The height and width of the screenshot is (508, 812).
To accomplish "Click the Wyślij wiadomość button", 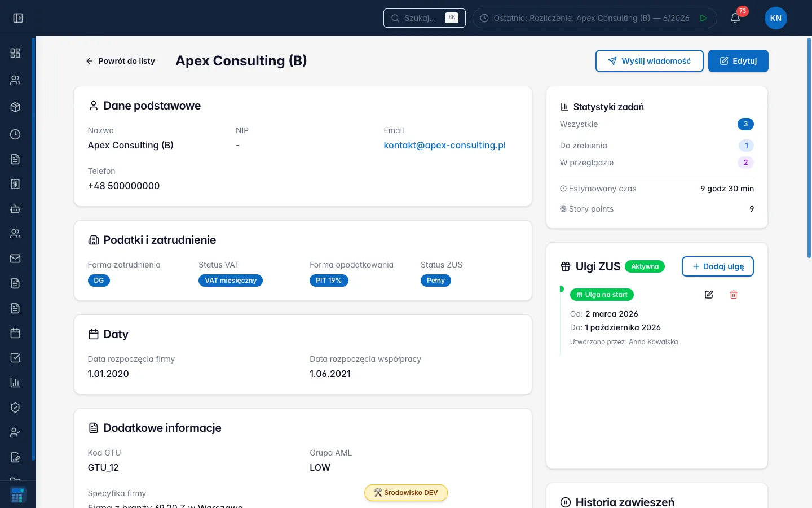I will point(650,61).
